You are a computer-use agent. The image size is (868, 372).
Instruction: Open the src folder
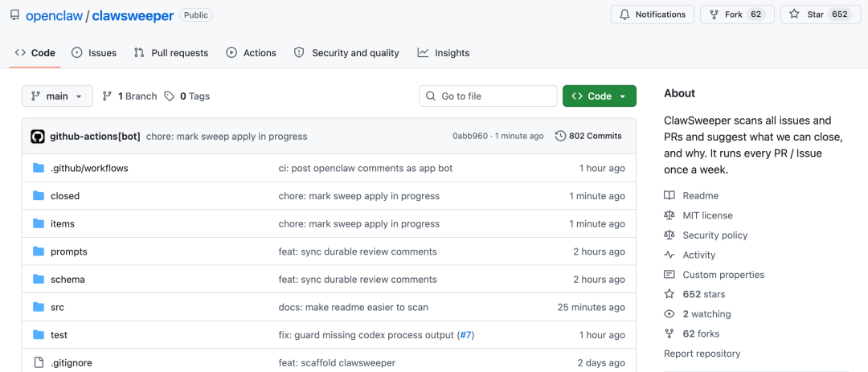(x=57, y=307)
